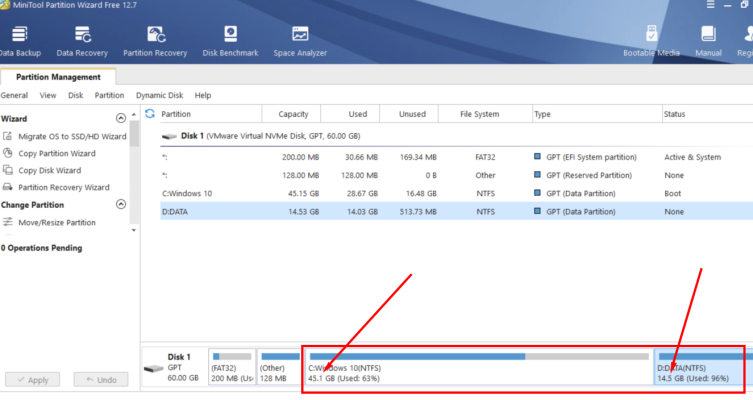The image size is (753, 400).
Task: Open the View menu
Action: pyautogui.click(x=48, y=95)
